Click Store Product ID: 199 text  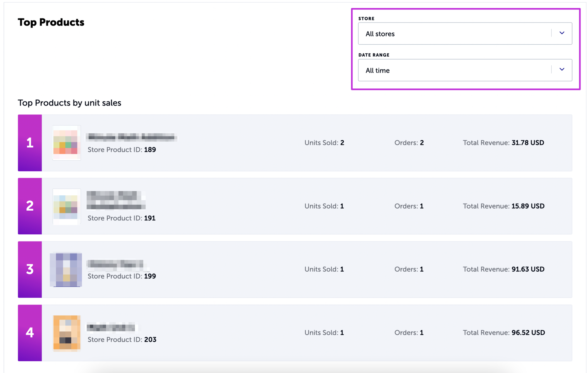[x=122, y=276]
